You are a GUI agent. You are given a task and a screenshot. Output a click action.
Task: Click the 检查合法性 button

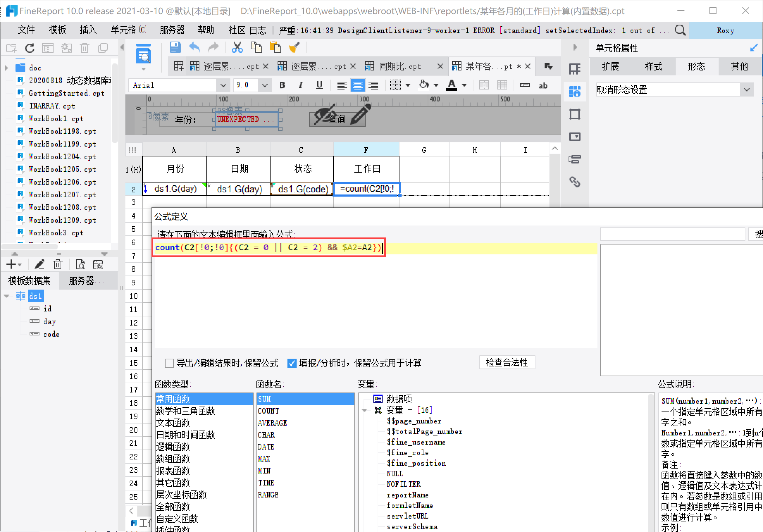tap(507, 362)
